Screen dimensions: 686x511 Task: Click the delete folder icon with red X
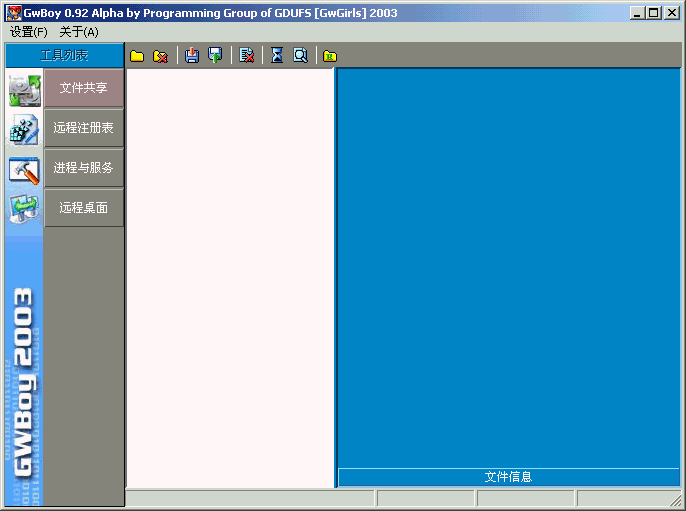click(160, 56)
